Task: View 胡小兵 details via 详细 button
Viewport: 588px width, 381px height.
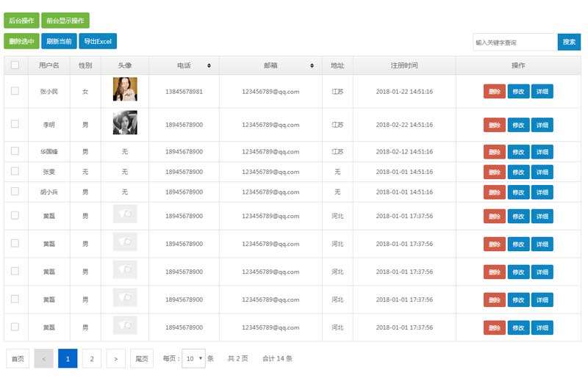Action: 542,192
